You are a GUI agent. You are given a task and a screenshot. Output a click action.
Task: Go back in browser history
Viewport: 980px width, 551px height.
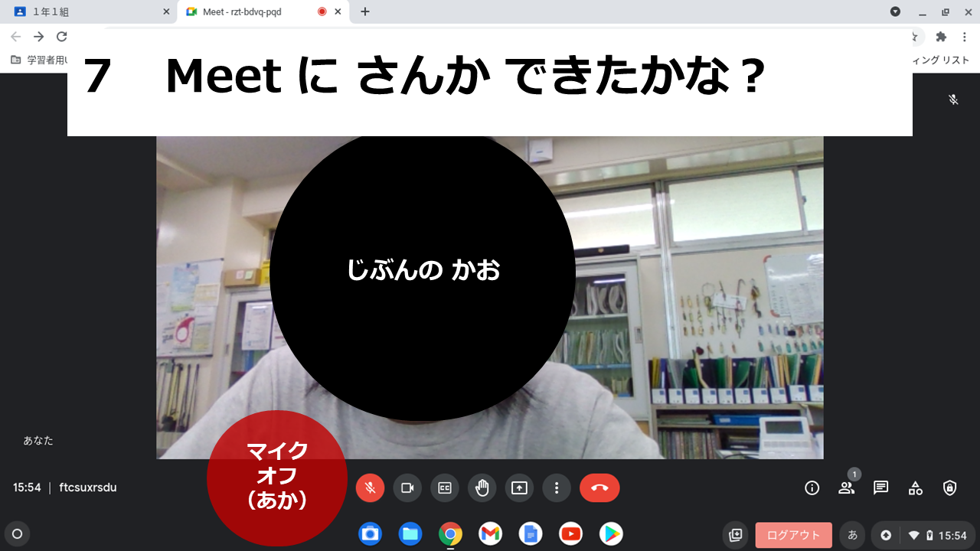pos(15,36)
